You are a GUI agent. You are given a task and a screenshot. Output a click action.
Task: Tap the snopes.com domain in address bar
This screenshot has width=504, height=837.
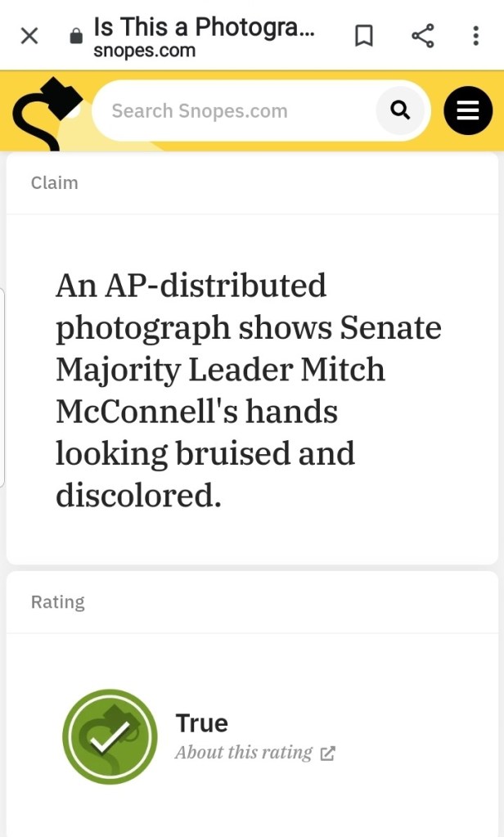click(x=144, y=51)
